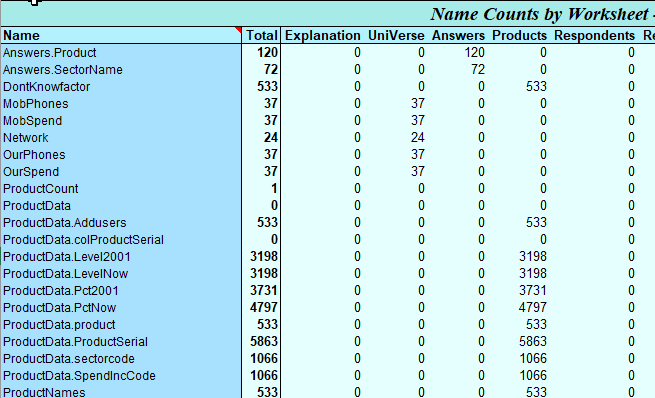Viewport: 655px width, 398px height.
Task: Click the Total value 120 for Answers.Product
Action: pyautogui.click(x=267, y=53)
